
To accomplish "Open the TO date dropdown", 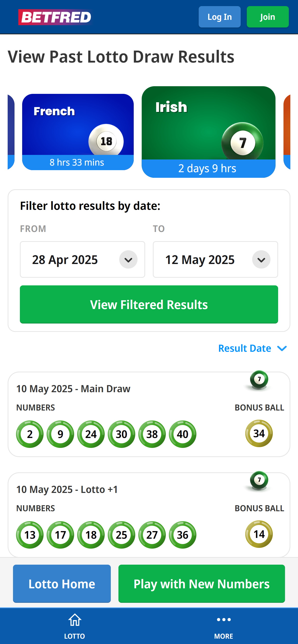I will [x=261, y=259].
